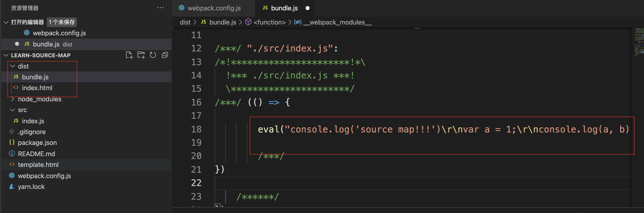Click the New Folder icon in explorer header

141,55
